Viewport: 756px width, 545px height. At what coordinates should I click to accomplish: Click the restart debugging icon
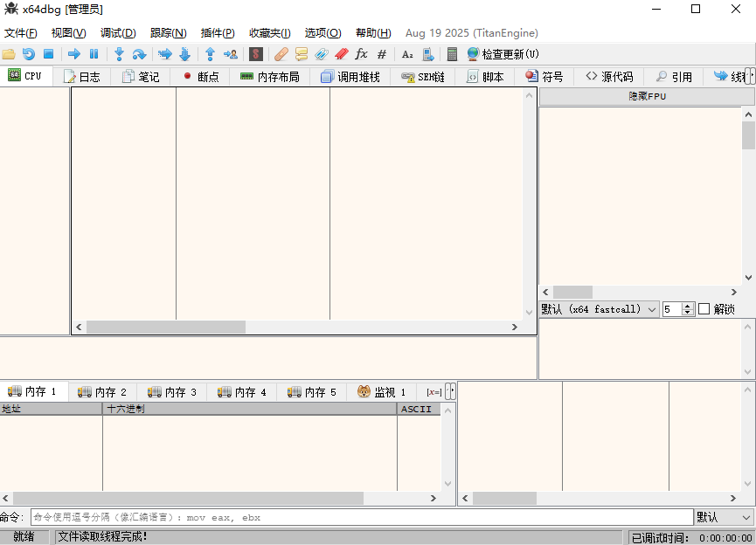[x=29, y=54]
